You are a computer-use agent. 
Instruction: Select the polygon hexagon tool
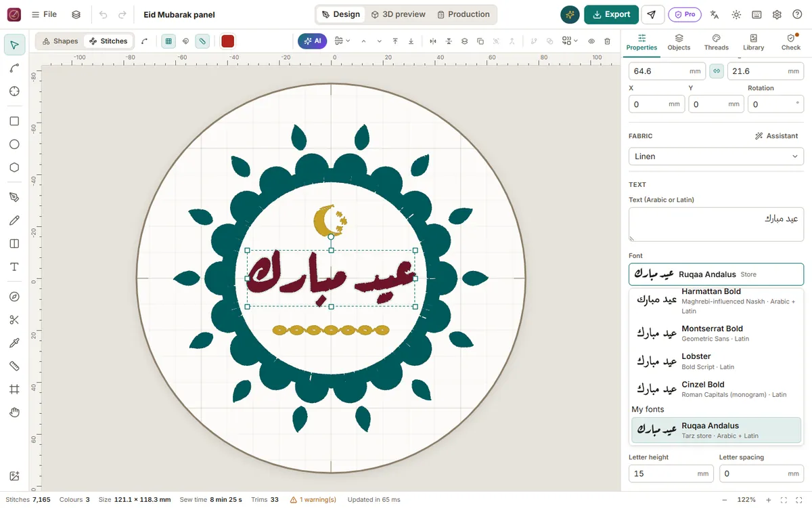[14, 167]
